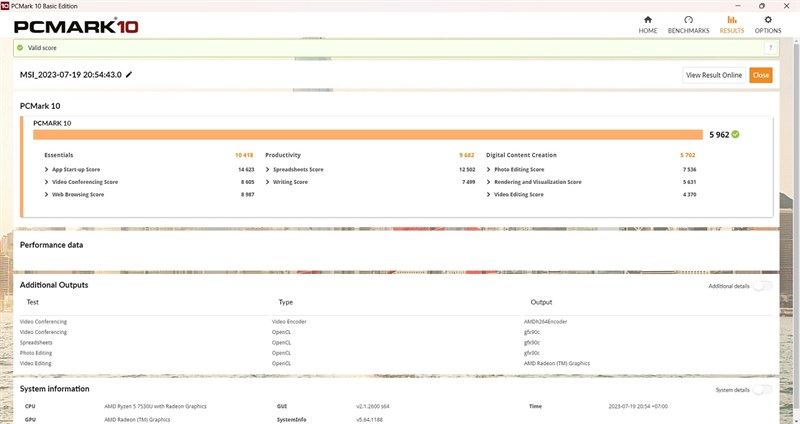Viewport: 800px width, 424px height.
Task: Click the Benchmarks gauge icon
Action: click(x=688, y=19)
